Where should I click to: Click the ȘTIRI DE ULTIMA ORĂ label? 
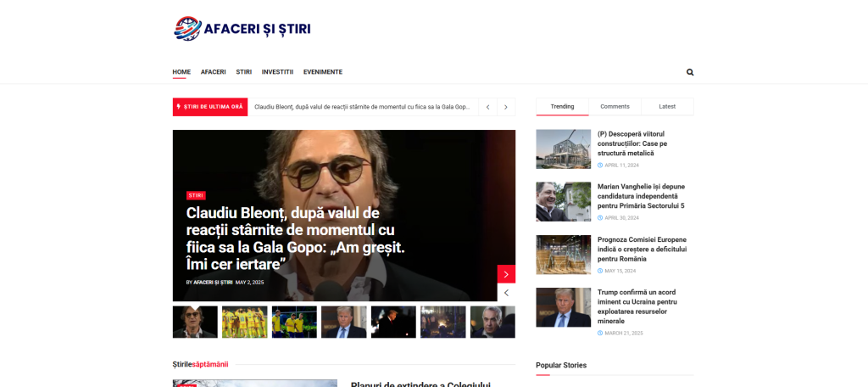click(x=210, y=107)
